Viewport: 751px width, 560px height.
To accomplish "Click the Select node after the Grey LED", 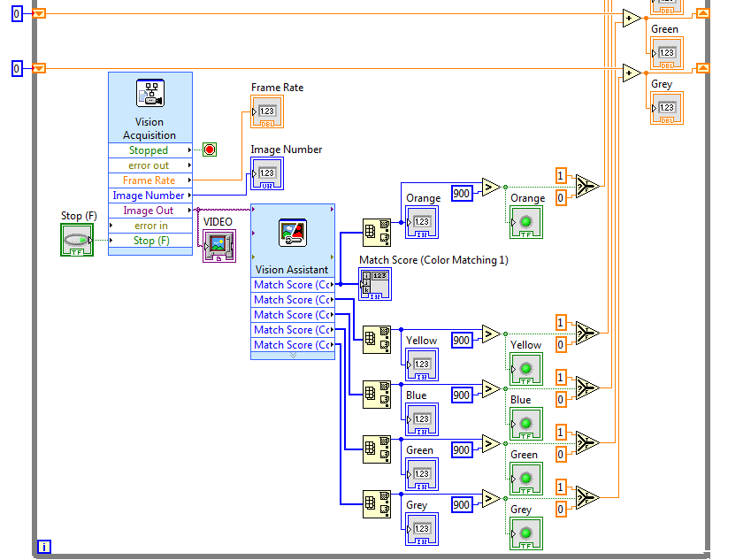I will [x=587, y=497].
